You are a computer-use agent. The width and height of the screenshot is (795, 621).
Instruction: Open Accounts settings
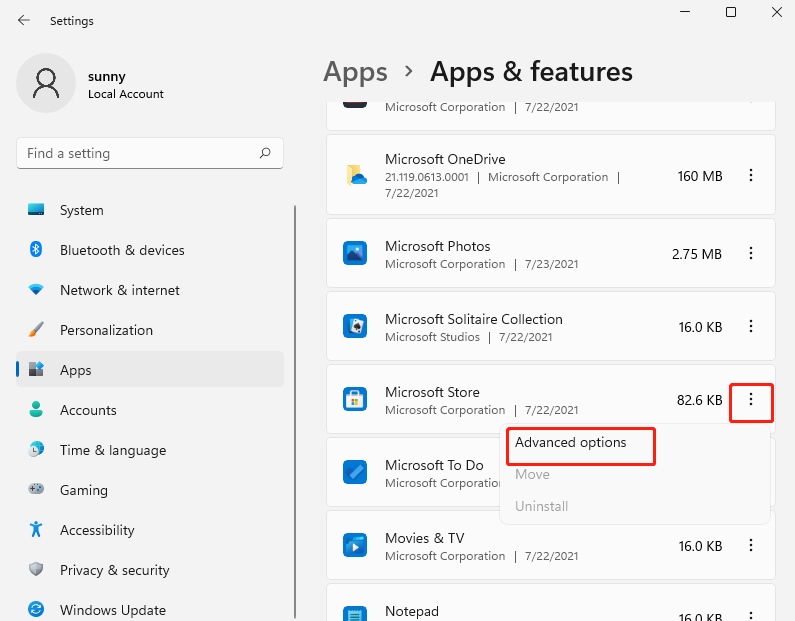[150, 410]
